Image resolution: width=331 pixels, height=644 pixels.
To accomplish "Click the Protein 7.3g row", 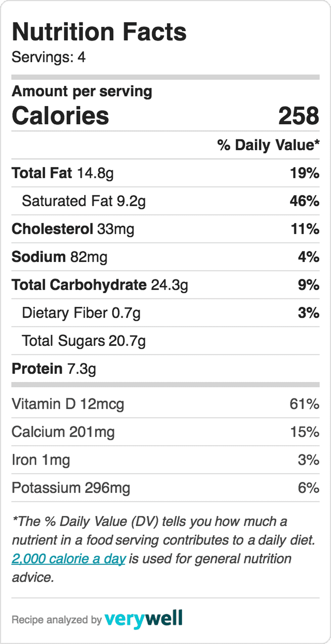I will (x=165, y=369).
